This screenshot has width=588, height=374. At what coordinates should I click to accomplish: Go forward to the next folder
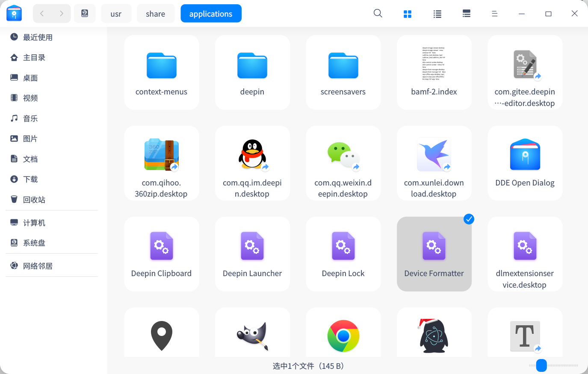(62, 14)
